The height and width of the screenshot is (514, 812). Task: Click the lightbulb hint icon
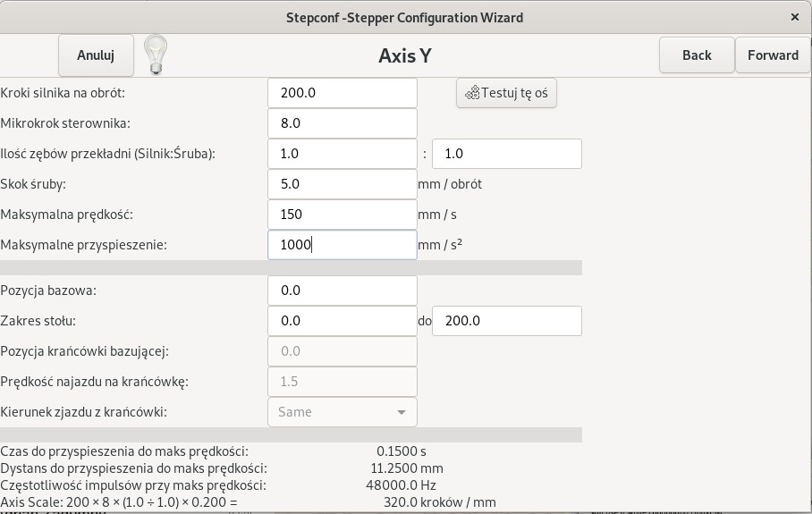point(156,55)
